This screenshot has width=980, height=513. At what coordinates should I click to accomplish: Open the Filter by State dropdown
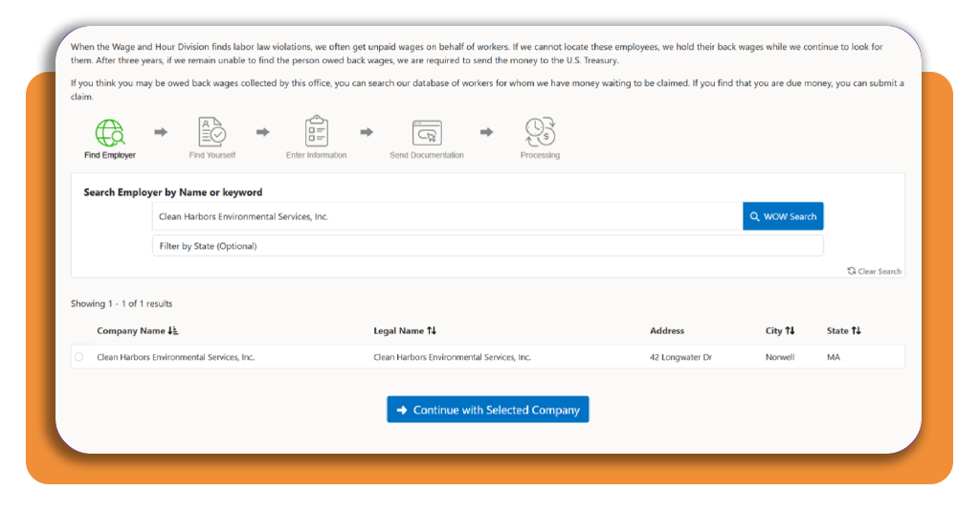pyautogui.click(x=487, y=246)
